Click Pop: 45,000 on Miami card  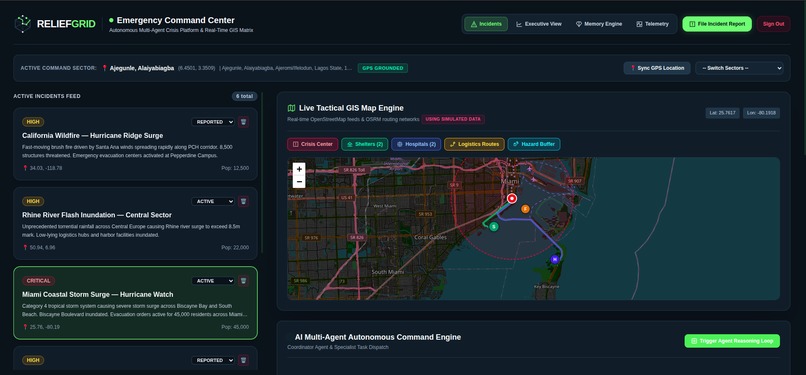click(x=235, y=327)
